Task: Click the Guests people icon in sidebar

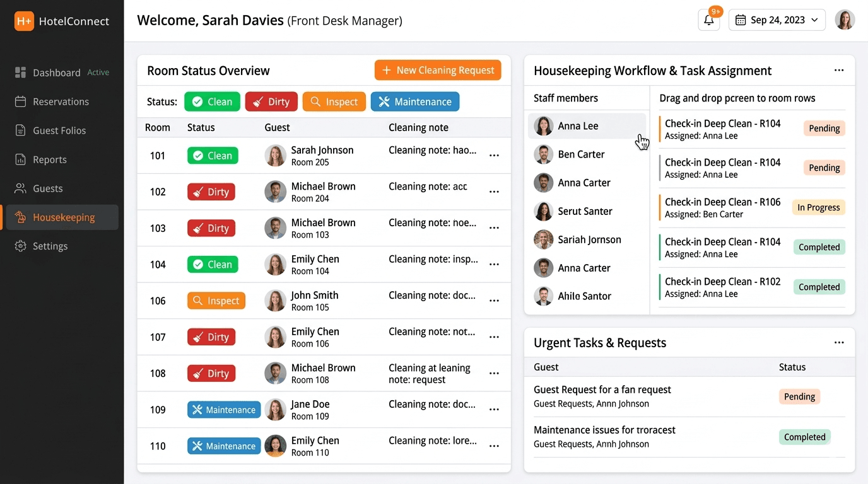Action: coord(21,188)
